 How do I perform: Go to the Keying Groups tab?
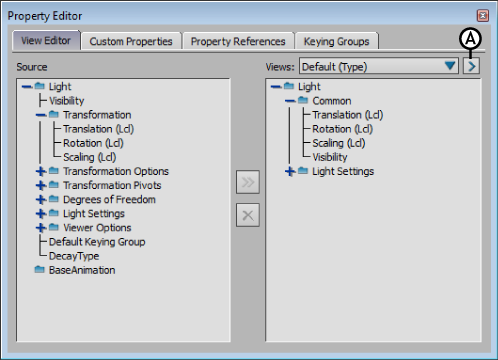click(336, 41)
